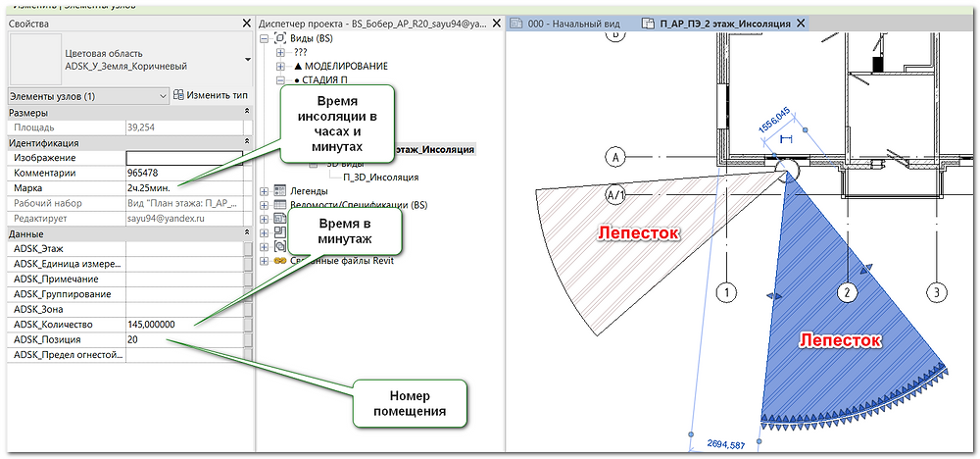
Task: Click the Изменить тип button
Action: click(x=211, y=96)
